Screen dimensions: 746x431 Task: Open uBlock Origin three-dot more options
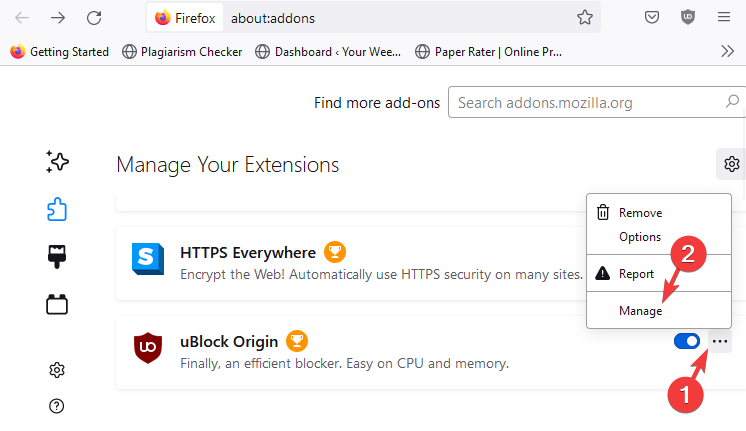click(720, 341)
